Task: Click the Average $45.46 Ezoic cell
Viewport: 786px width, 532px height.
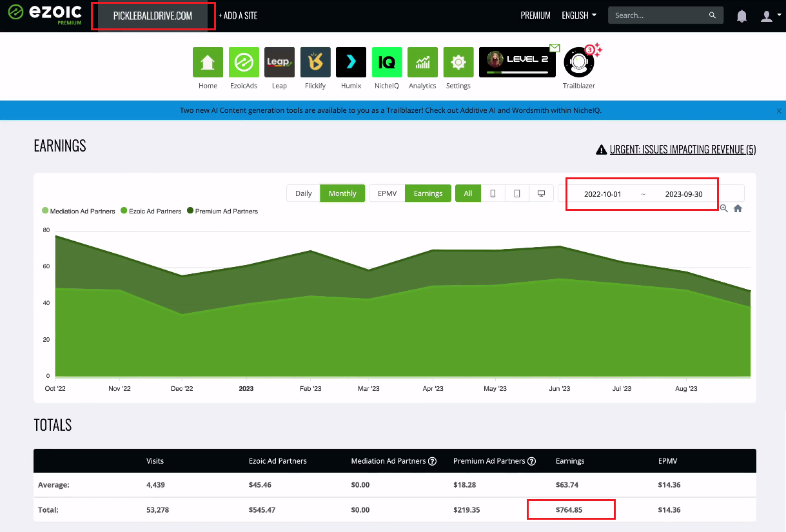Action: (x=260, y=484)
